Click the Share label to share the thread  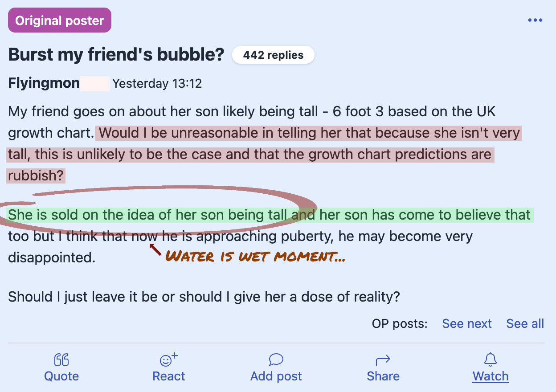coord(383,376)
